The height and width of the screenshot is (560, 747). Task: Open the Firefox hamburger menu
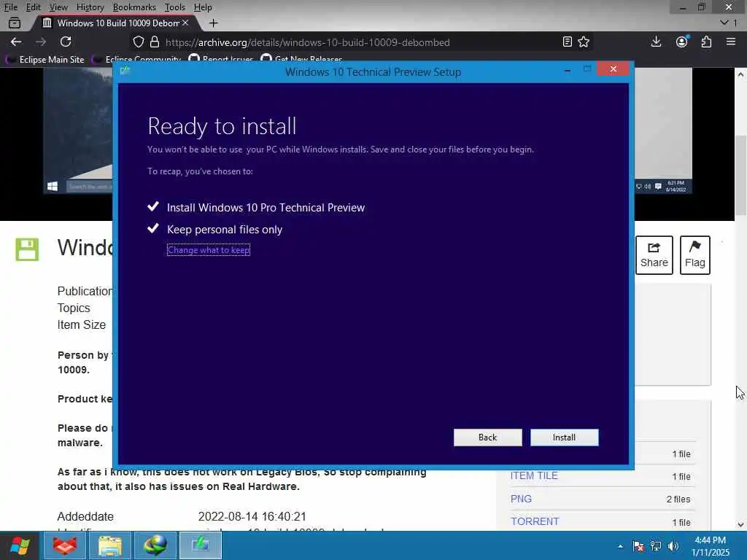pos(731,42)
